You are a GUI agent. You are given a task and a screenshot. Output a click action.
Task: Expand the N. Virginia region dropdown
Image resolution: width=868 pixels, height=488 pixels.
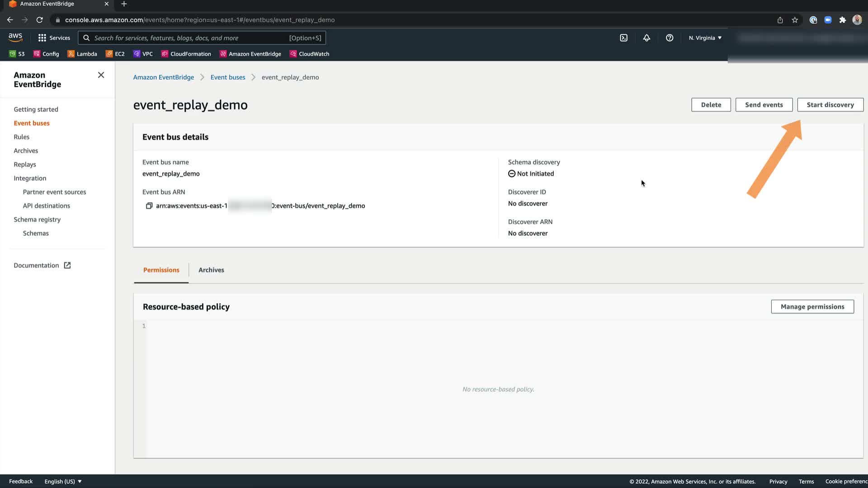(705, 38)
